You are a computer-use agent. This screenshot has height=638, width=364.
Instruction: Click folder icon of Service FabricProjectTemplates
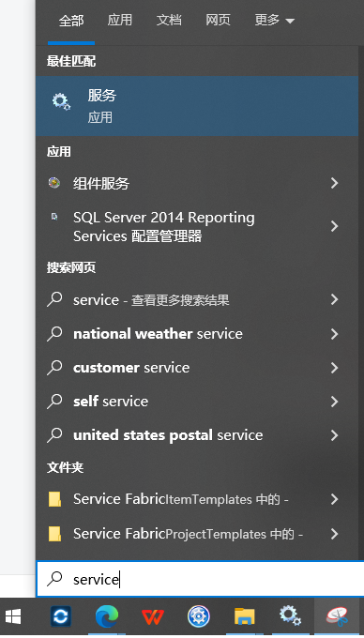[x=54, y=534]
